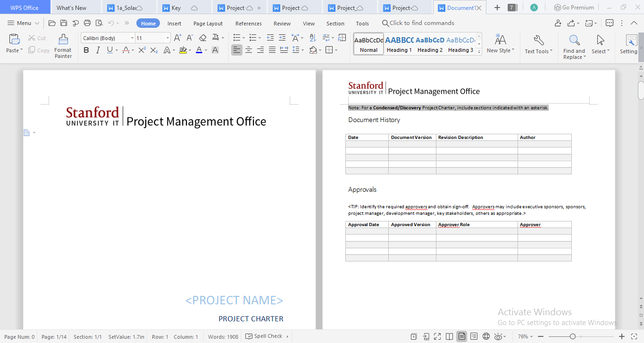Toggle Superscript formatting
Viewport: 644px width, 343px height.
(x=142, y=50)
